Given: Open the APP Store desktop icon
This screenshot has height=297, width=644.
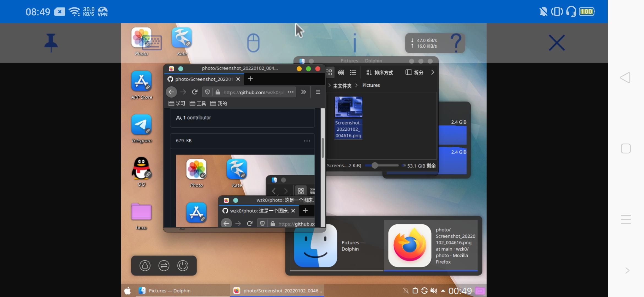Looking at the screenshot, I should coord(141,81).
